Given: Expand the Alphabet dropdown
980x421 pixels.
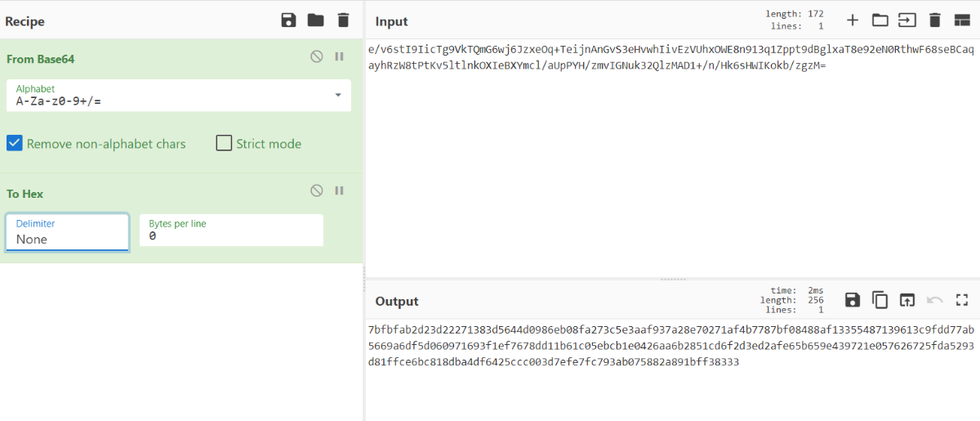Looking at the screenshot, I should click(x=338, y=96).
